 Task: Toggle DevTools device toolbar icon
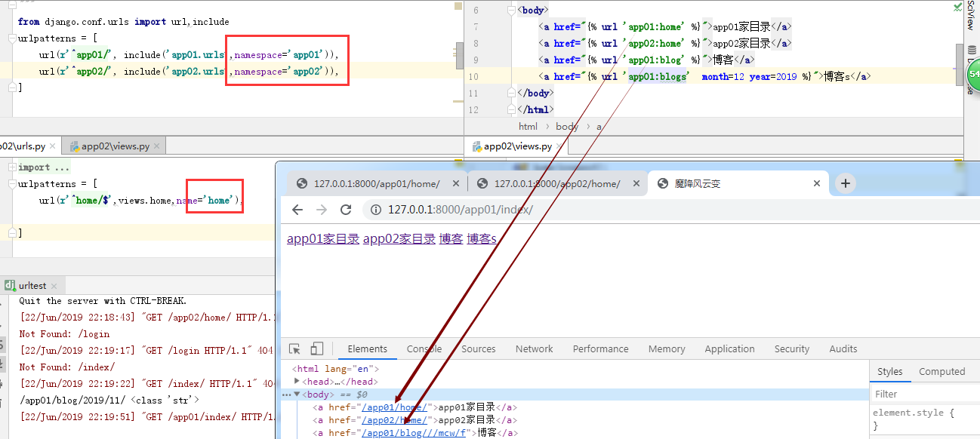[x=317, y=348]
